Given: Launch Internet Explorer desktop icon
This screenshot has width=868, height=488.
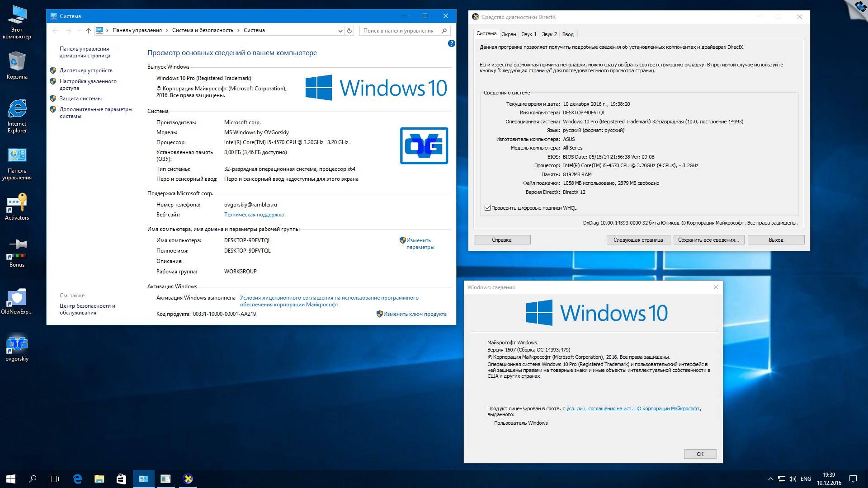Looking at the screenshot, I should point(17,116).
